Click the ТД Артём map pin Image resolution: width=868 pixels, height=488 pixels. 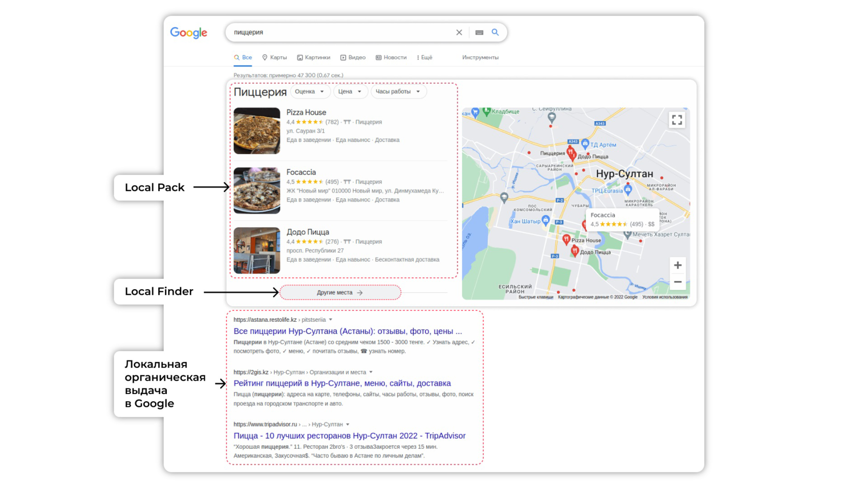[585, 144]
